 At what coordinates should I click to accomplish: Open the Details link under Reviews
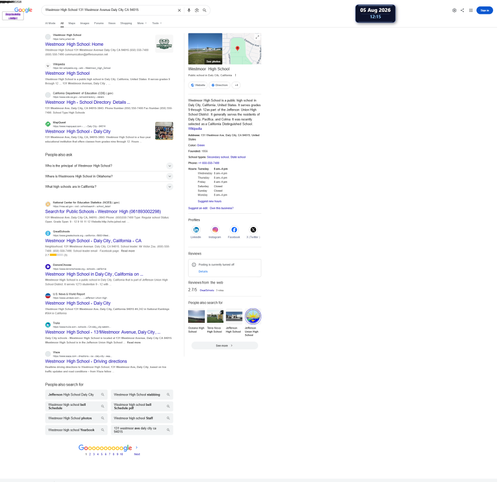click(x=203, y=272)
